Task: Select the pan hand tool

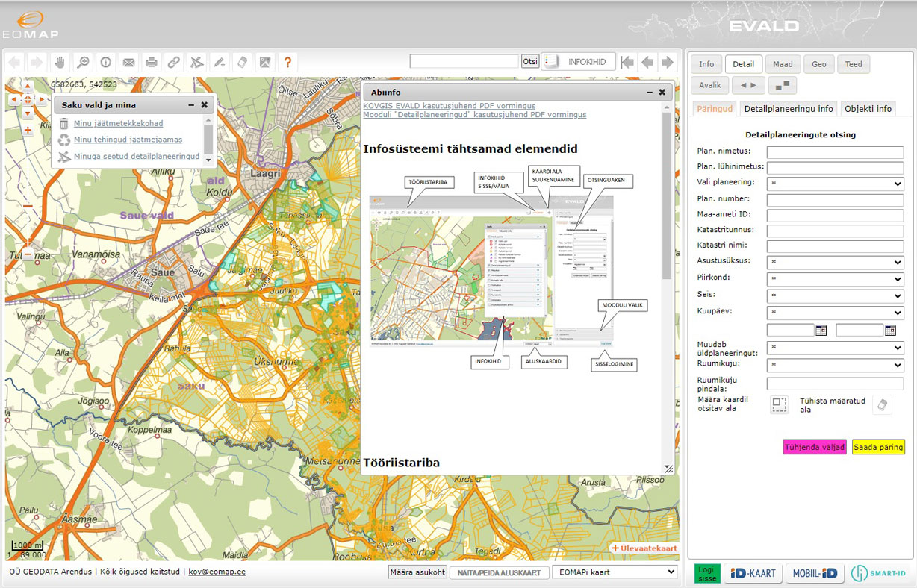Action: 59,62
